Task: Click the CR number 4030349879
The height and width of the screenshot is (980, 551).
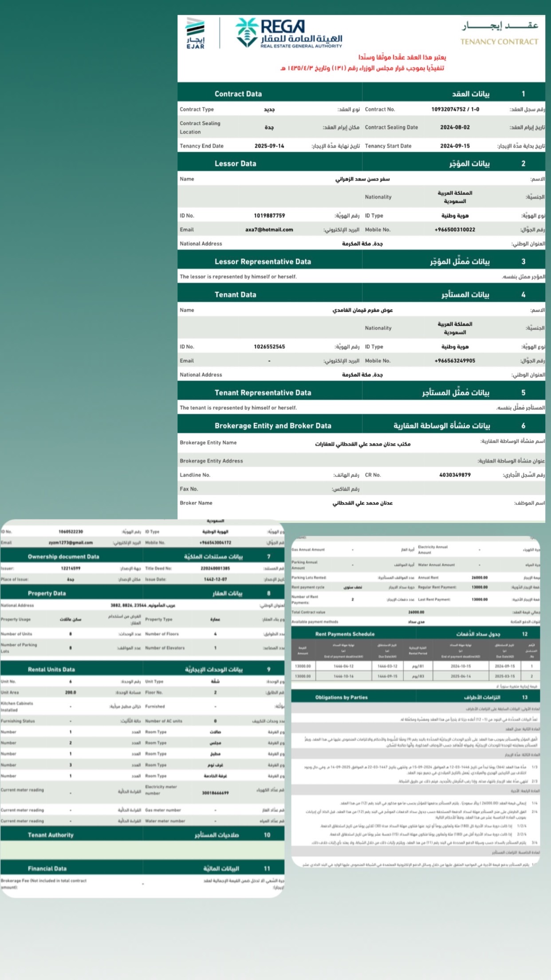Action: (x=455, y=475)
